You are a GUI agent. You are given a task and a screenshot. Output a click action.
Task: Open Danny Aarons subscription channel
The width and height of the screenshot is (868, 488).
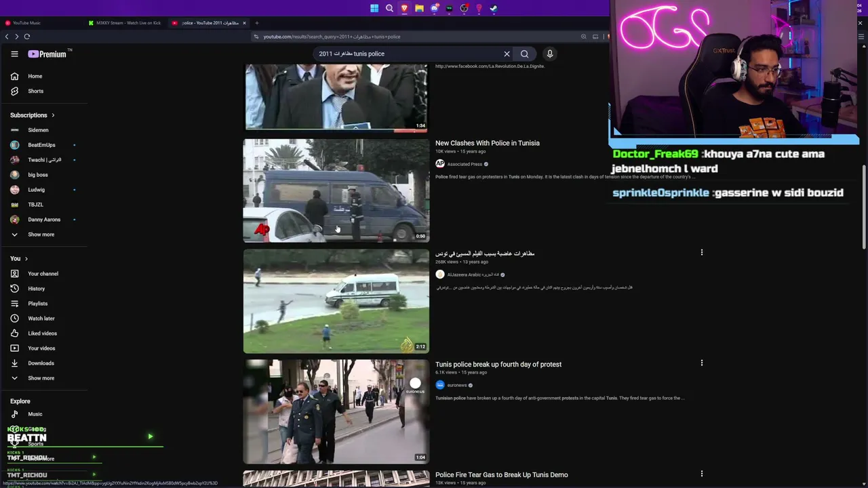click(44, 220)
